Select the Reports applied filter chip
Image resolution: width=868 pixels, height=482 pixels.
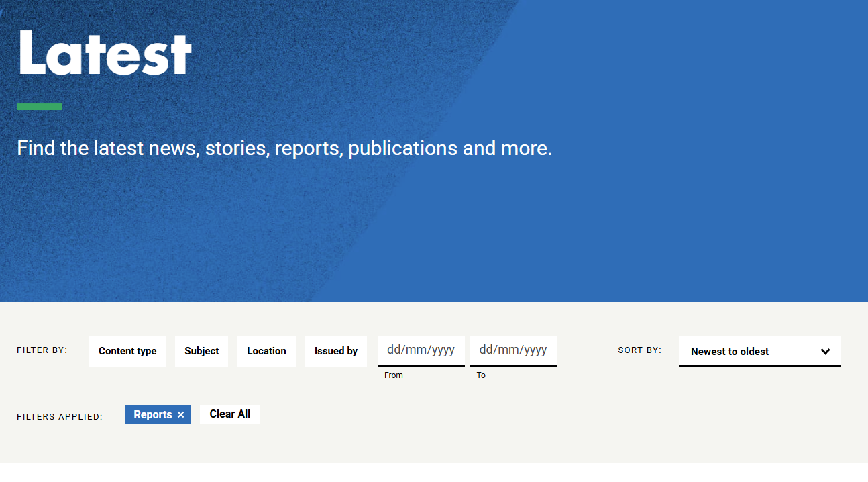[152, 415]
